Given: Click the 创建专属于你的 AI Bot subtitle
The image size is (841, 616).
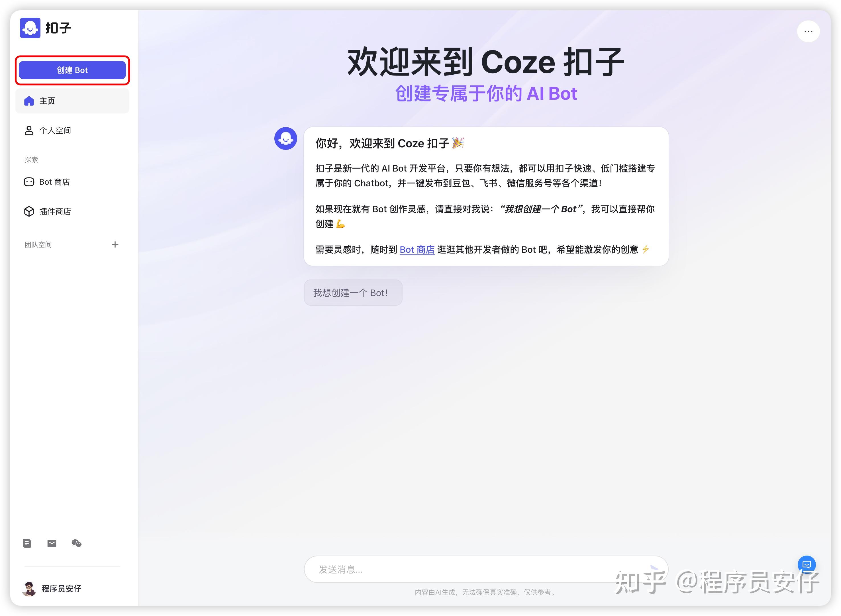Looking at the screenshot, I should [x=486, y=93].
